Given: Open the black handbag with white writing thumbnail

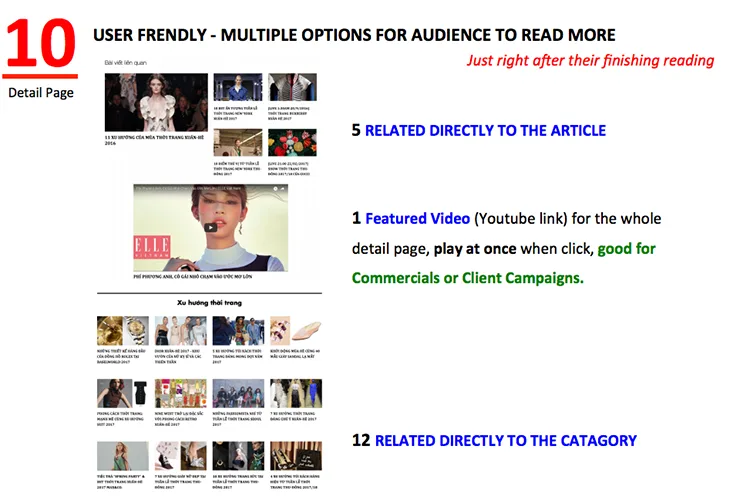Looking at the screenshot, I should 296,456.
